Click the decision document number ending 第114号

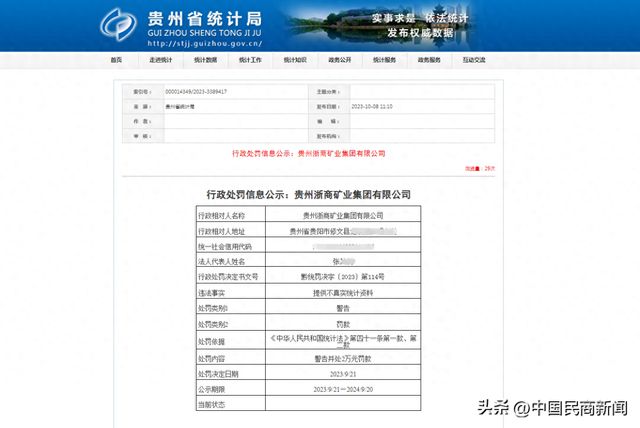pyautogui.click(x=342, y=277)
